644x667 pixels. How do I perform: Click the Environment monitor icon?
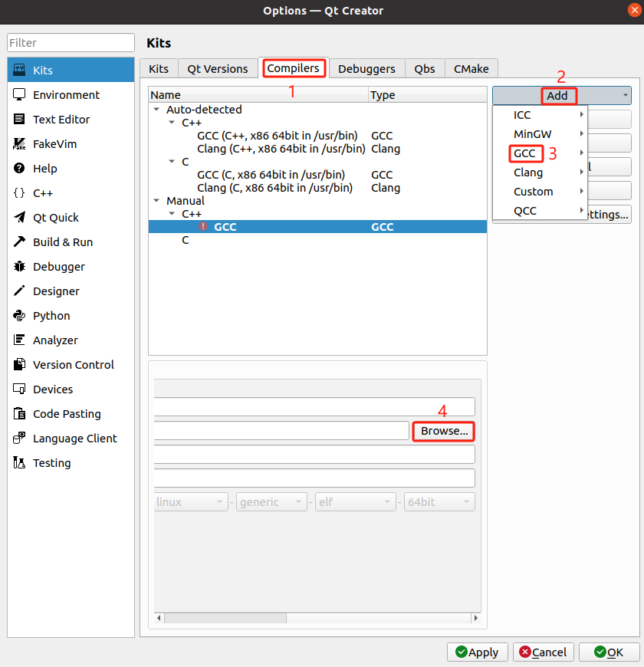click(x=19, y=95)
